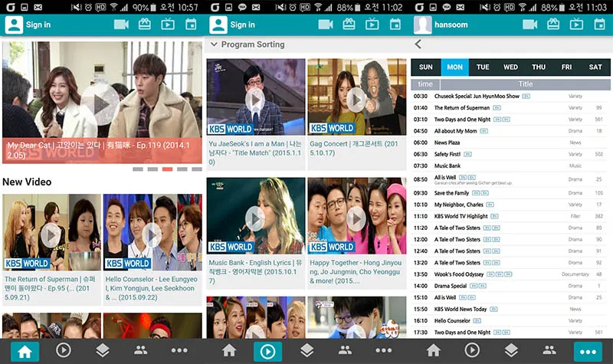This screenshot has width=613, height=364.
Task: Select the 13:50 Wook's Food Odyssey row
Action: (510, 274)
